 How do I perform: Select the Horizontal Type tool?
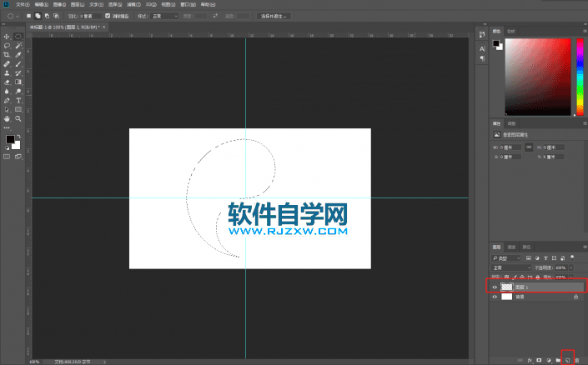(x=18, y=101)
